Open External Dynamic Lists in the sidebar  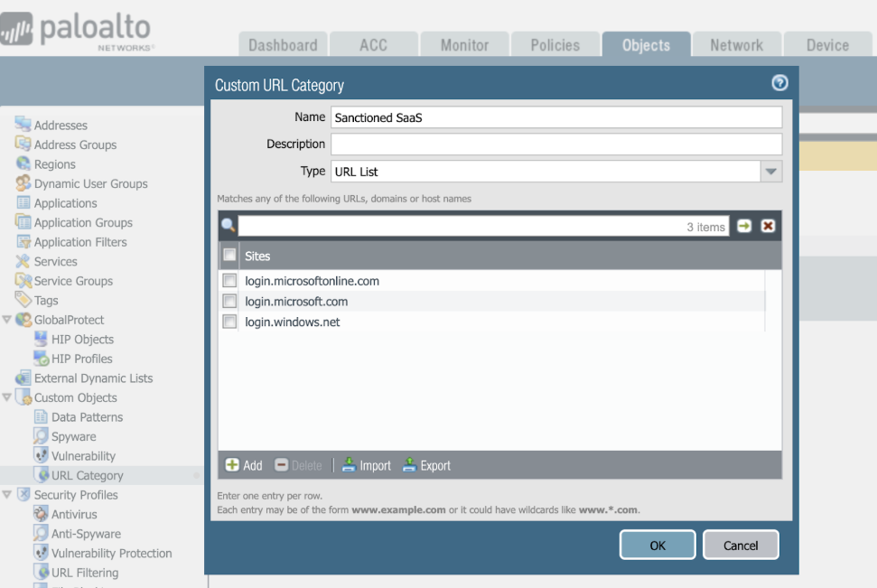[93, 378]
